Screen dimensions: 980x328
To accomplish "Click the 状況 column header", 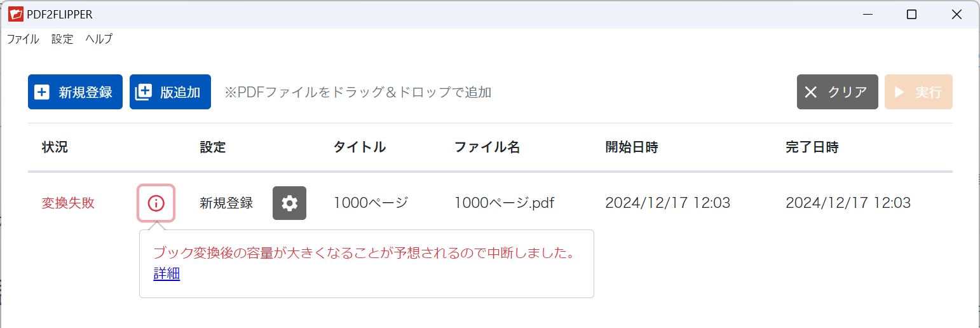I will [x=55, y=147].
